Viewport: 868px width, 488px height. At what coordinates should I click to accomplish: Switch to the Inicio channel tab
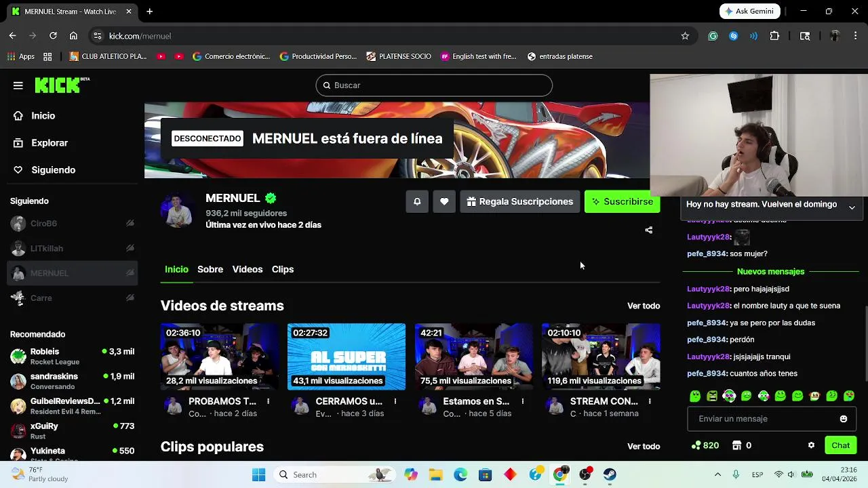[176, 269]
